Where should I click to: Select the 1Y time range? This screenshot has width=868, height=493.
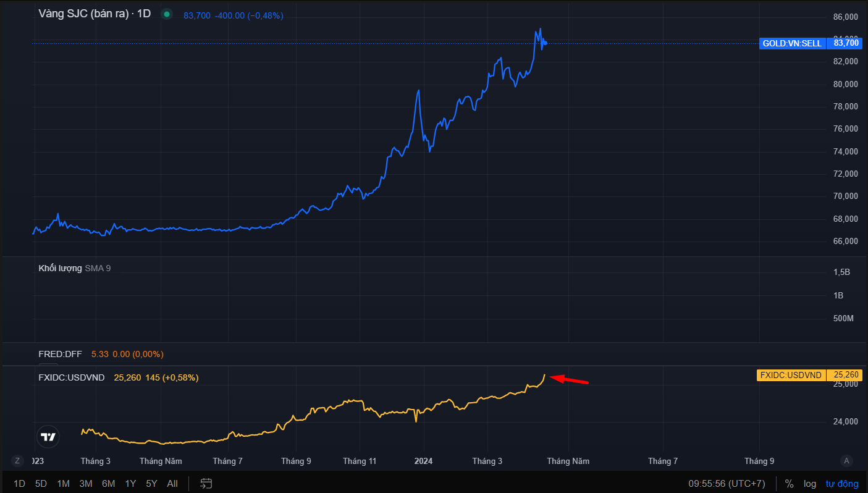(x=130, y=484)
